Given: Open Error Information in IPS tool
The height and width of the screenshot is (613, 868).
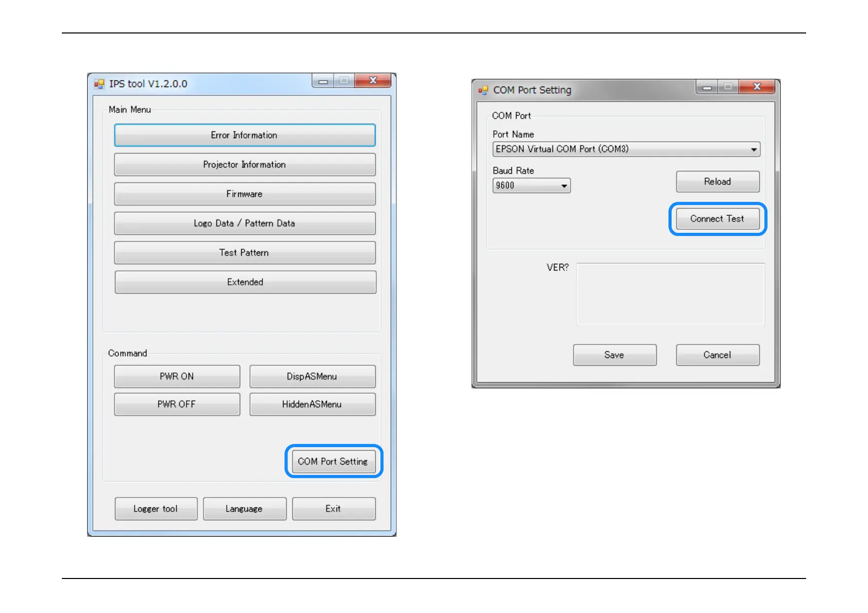Looking at the screenshot, I should click(245, 135).
